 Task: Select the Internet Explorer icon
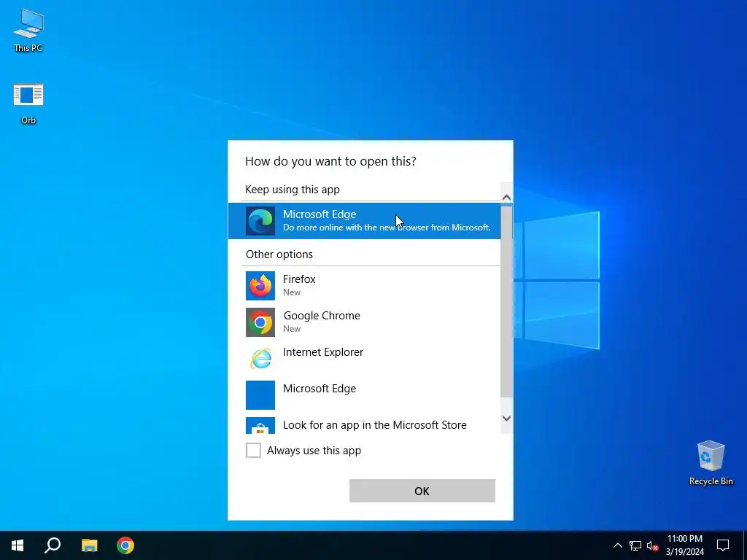pos(260,359)
